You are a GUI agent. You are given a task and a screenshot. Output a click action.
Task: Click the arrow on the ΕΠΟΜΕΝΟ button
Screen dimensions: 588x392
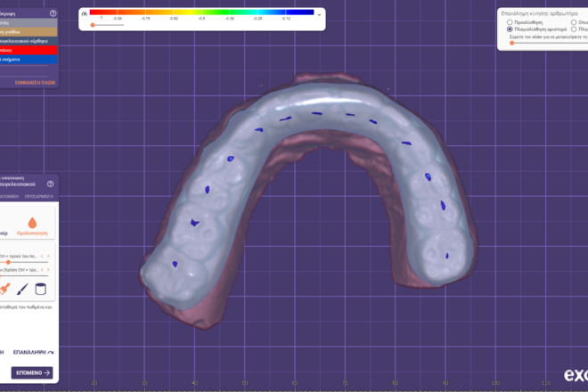[x=47, y=372]
